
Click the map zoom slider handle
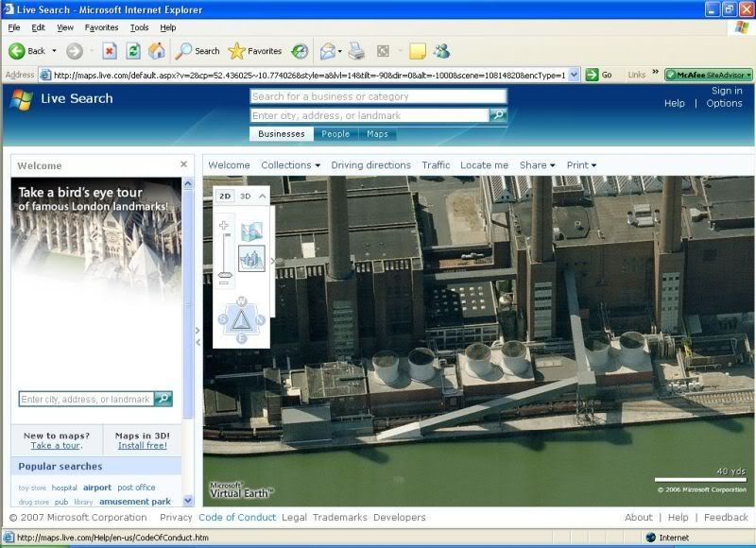[x=225, y=275]
